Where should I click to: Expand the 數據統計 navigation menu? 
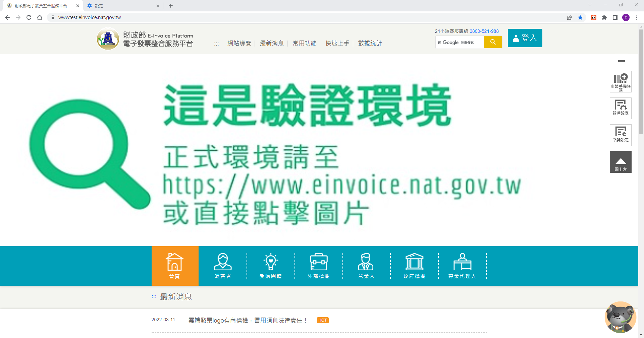tap(370, 43)
